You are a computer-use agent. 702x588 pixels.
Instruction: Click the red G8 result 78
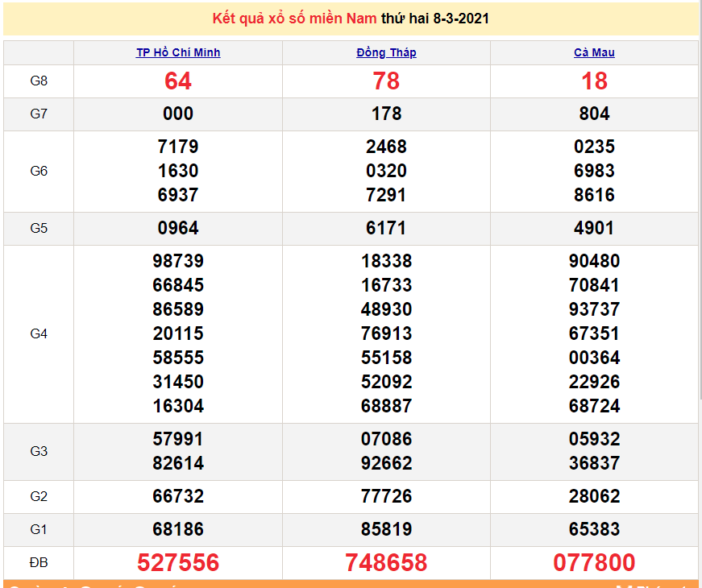pyautogui.click(x=386, y=81)
